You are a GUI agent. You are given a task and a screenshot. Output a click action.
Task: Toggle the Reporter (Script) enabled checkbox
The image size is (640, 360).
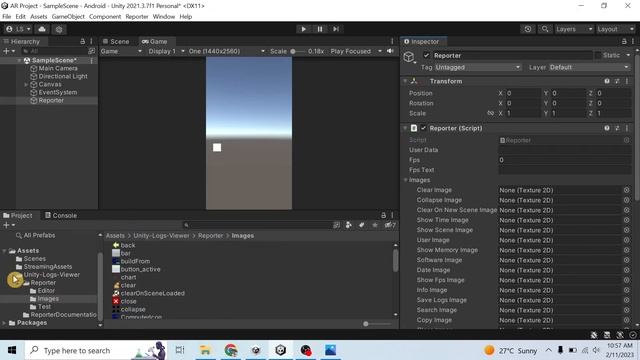(x=424, y=128)
